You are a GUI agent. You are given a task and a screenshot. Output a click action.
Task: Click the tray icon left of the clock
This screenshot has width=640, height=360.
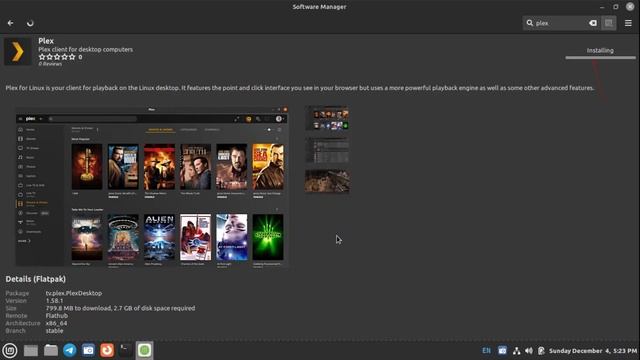pyautogui.click(x=541, y=351)
